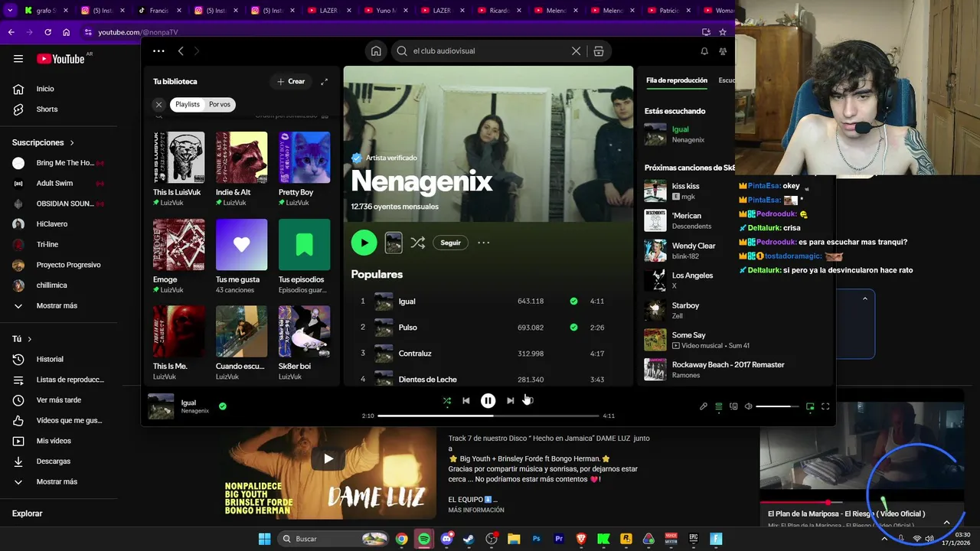Pause the current song
Viewport: 980px width, 551px height.
tap(488, 400)
